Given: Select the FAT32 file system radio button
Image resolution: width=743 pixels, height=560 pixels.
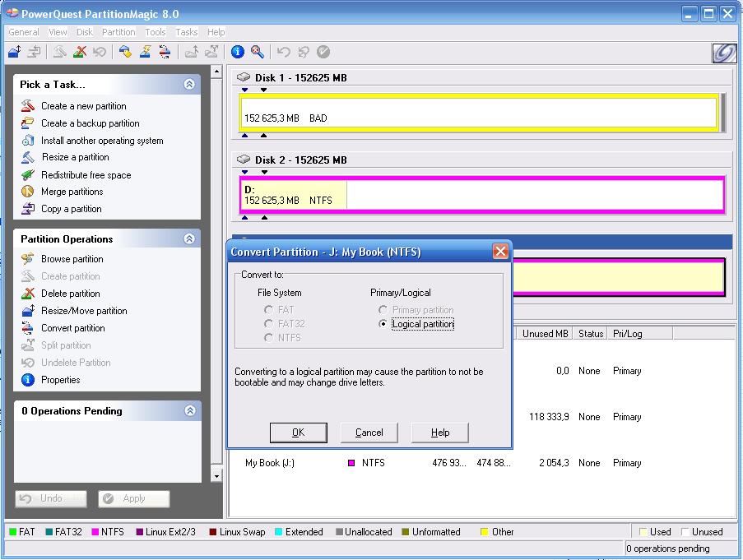Looking at the screenshot, I should [269, 323].
